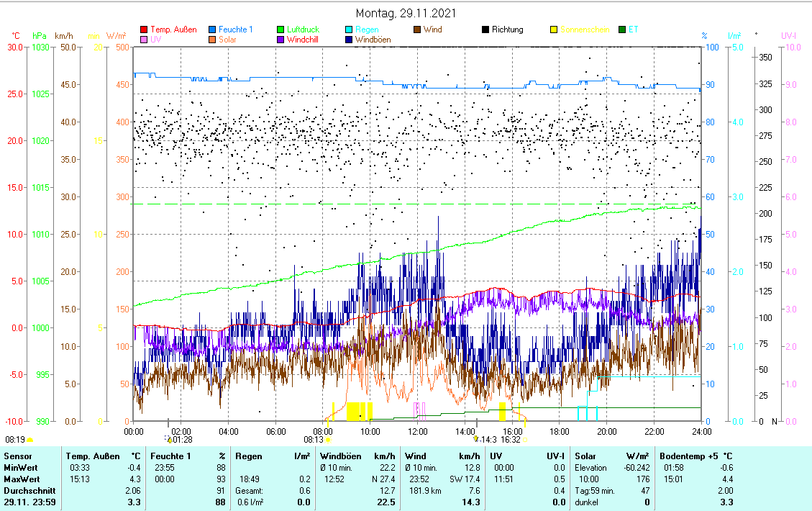Click the purple Windchill legend swatch
This screenshot has height=511, width=812.
tap(280, 40)
